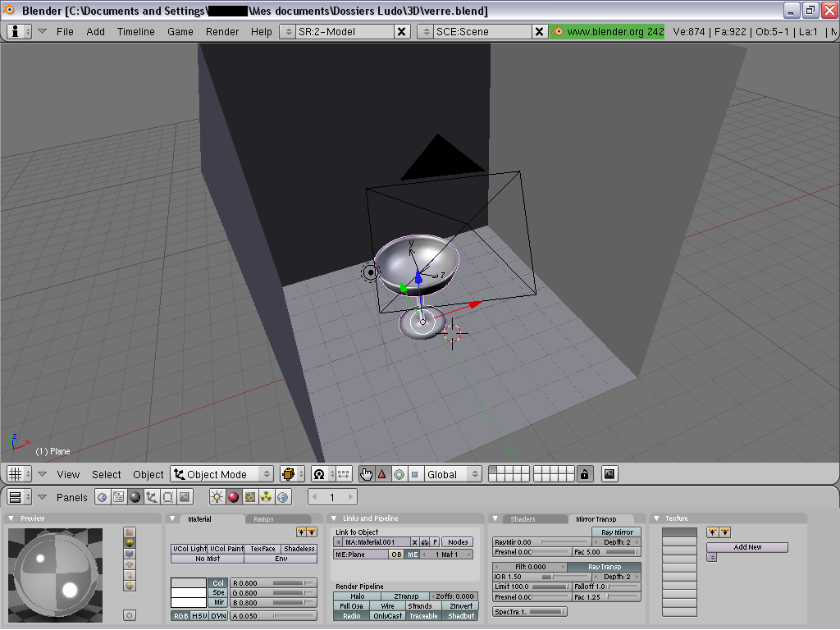The height and width of the screenshot is (630, 840).
Task: Toggle the Ray Mirror button
Action: pyautogui.click(x=617, y=532)
